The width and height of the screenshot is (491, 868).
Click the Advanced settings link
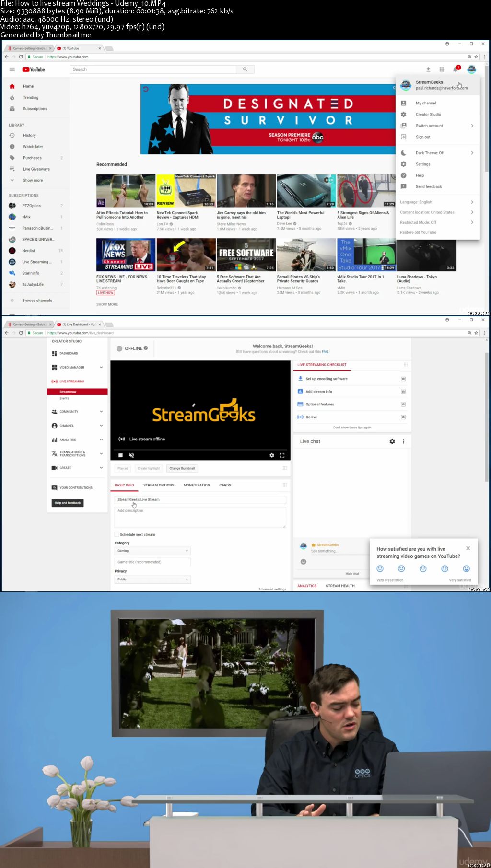tap(272, 589)
